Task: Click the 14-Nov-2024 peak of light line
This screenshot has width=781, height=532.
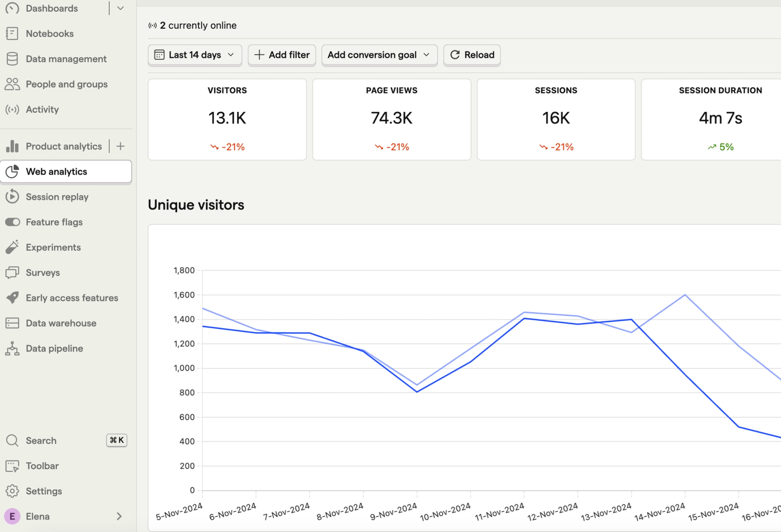Action: 685,294
